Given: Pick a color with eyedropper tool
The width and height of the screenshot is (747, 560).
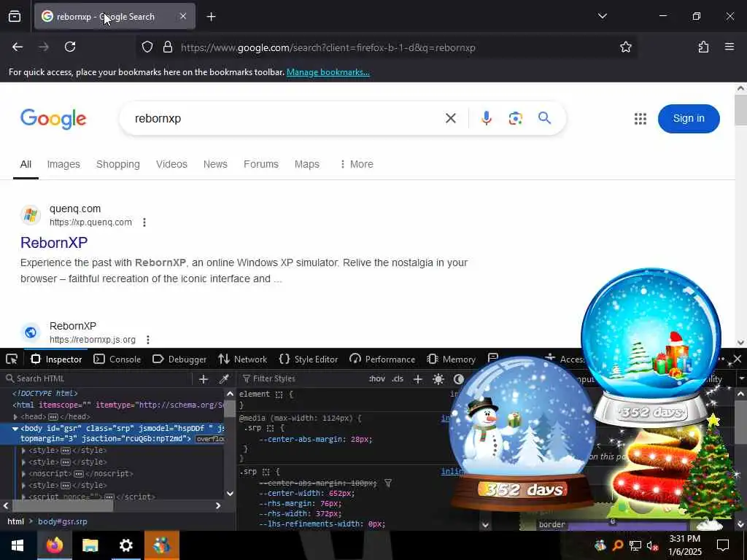Looking at the screenshot, I should 223,378.
